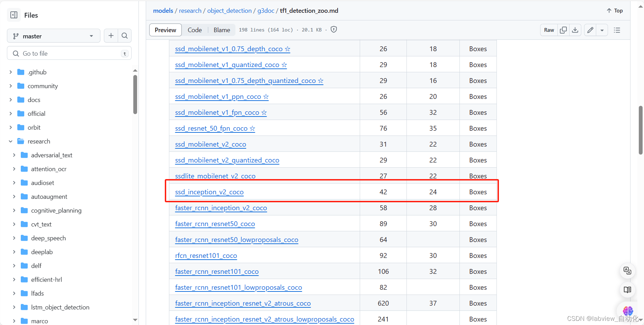Viewport: 644px width, 325px height.
Task: Click the add file plus icon
Action: 111,36
